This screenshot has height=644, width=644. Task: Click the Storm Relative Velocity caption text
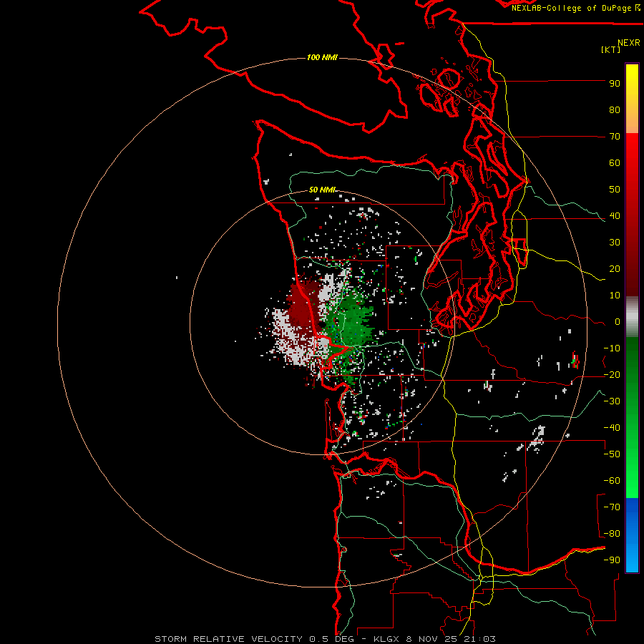(x=325, y=639)
